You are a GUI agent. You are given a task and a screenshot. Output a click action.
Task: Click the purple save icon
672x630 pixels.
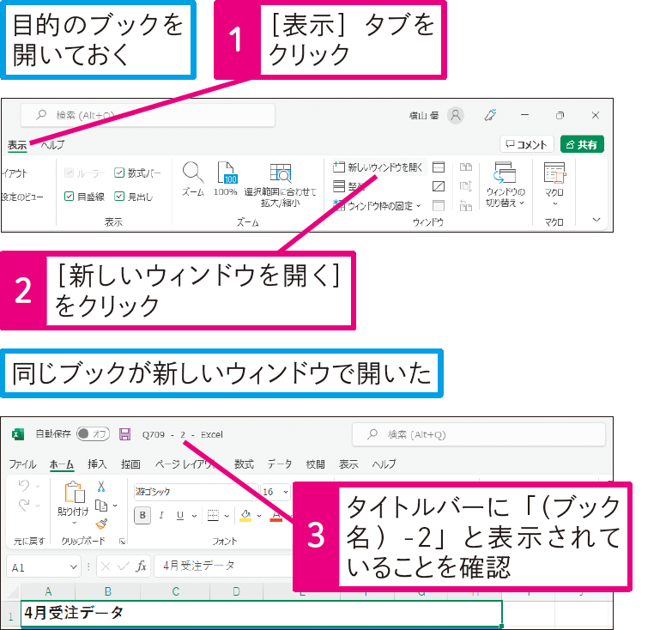pos(124,434)
